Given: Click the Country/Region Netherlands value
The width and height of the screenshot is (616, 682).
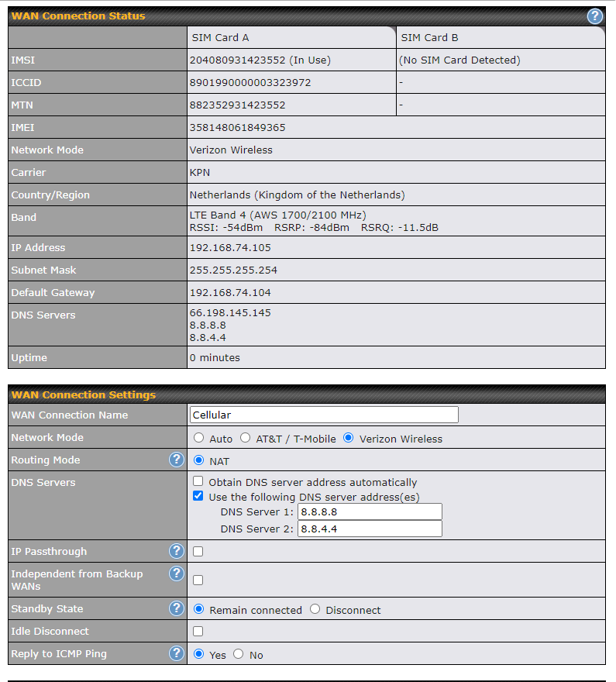Looking at the screenshot, I should point(297,195).
